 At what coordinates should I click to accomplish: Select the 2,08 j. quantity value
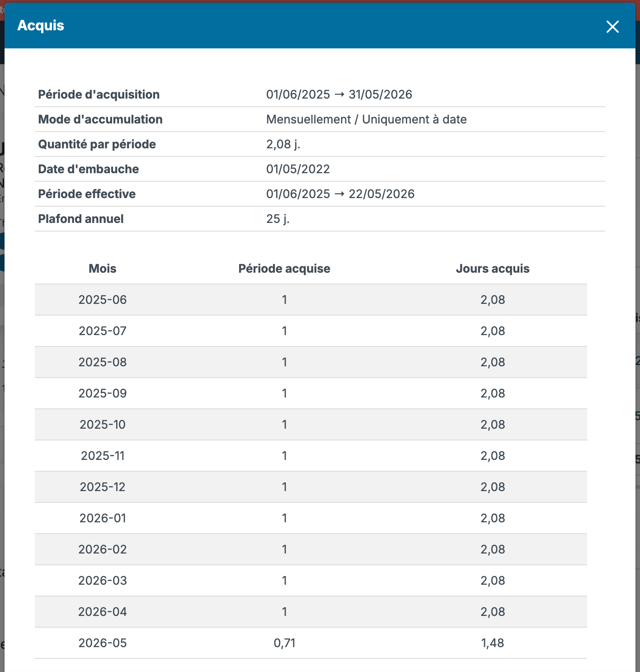283,144
